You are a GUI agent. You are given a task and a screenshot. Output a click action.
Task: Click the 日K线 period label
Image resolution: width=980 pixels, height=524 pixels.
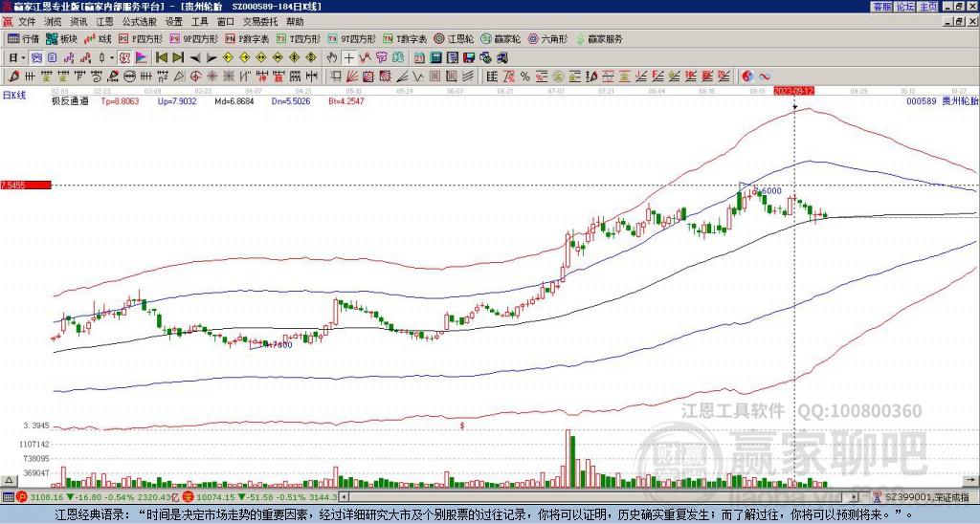pyautogui.click(x=13, y=96)
